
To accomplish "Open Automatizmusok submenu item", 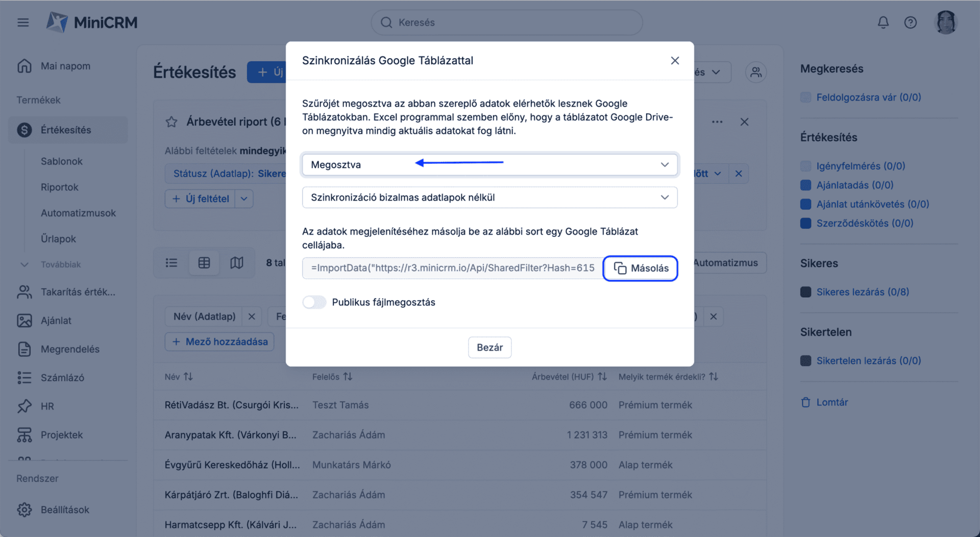I will [x=78, y=213].
